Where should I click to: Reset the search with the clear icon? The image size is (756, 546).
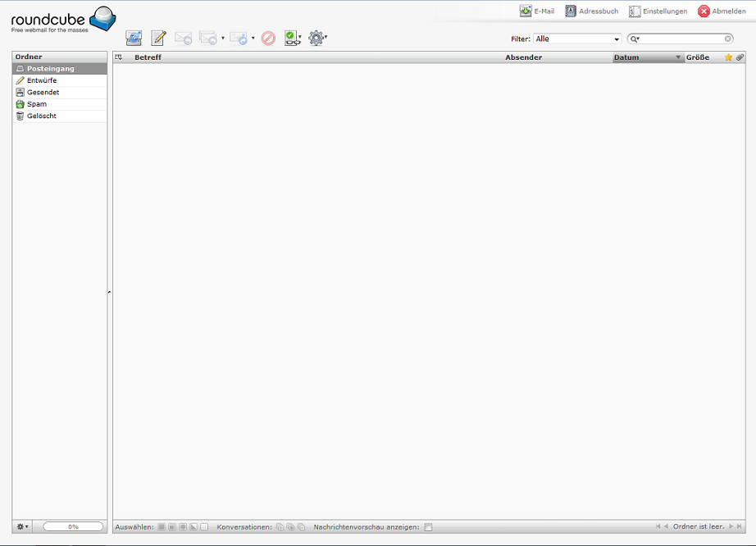(728, 39)
